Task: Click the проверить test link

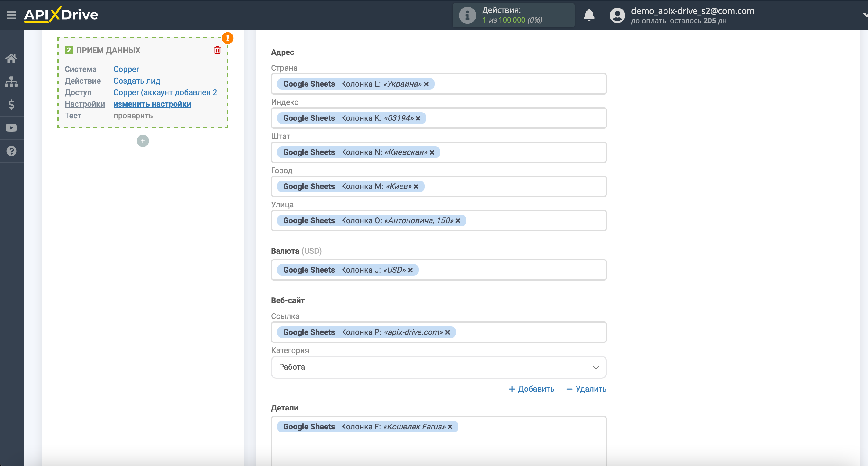Action: tap(133, 116)
